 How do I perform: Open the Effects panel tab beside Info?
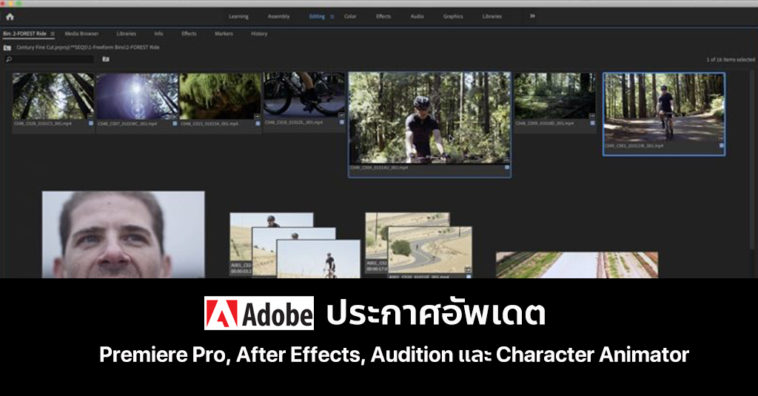click(x=189, y=34)
